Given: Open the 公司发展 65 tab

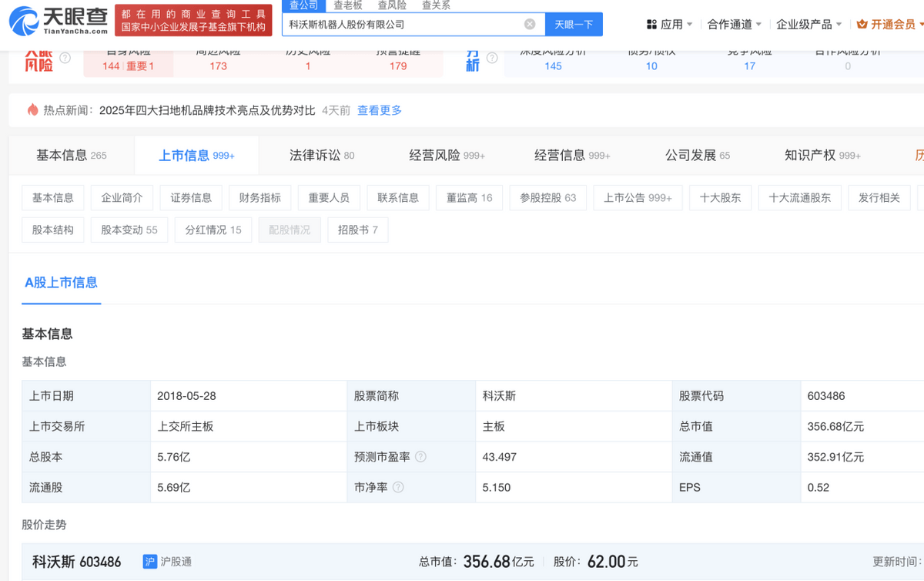Looking at the screenshot, I should pos(698,156).
